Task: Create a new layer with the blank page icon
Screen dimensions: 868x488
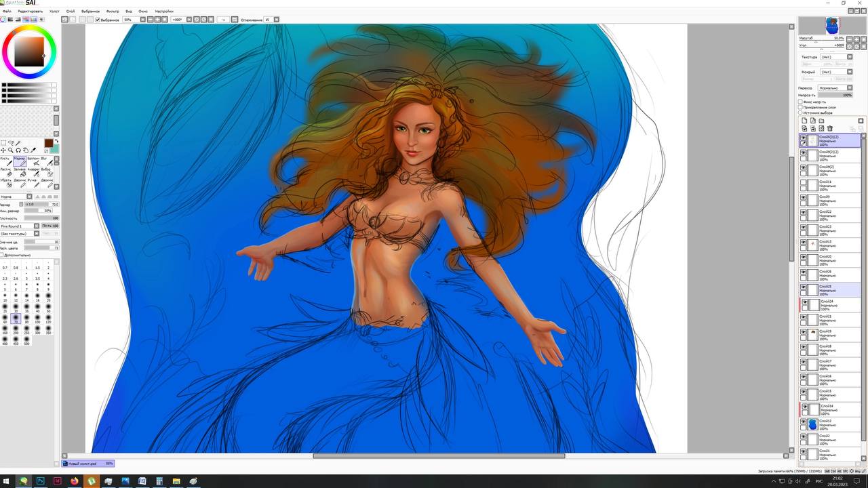Action: click(804, 121)
